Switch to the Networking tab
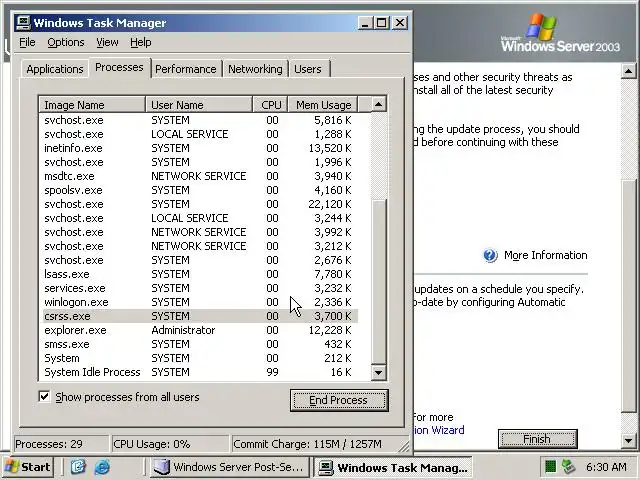Screen dimensions: 640x480 coord(255,69)
